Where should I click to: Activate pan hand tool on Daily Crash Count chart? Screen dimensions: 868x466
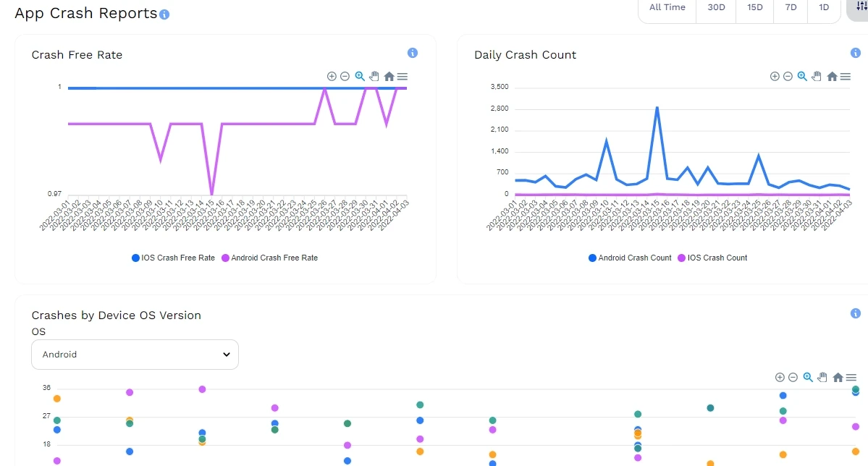click(x=817, y=77)
